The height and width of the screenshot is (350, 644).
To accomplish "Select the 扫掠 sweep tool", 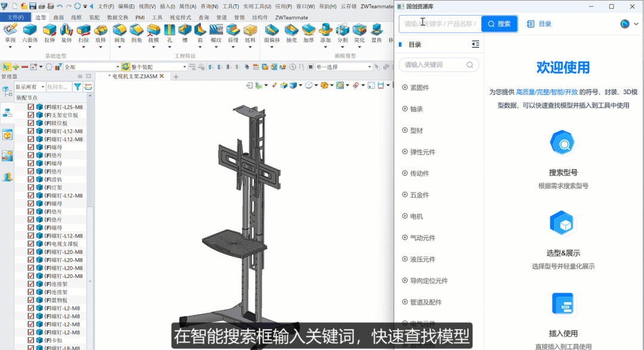I will [83, 33].
